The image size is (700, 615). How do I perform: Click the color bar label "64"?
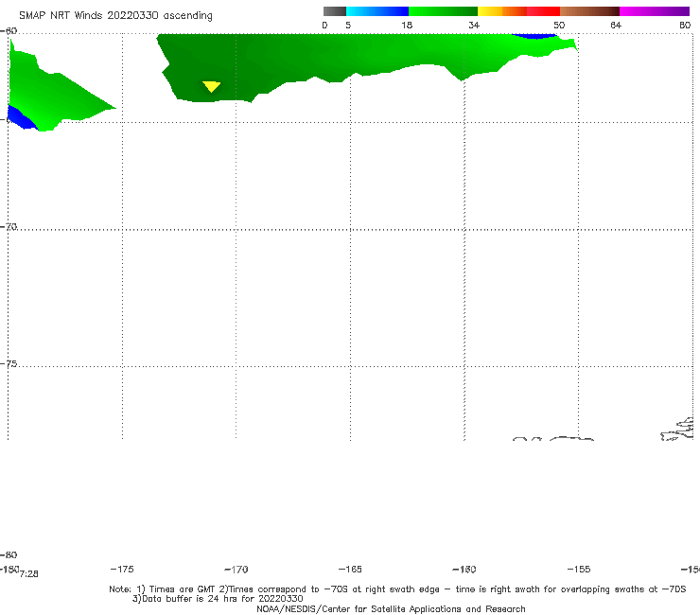tap(616, 25)
